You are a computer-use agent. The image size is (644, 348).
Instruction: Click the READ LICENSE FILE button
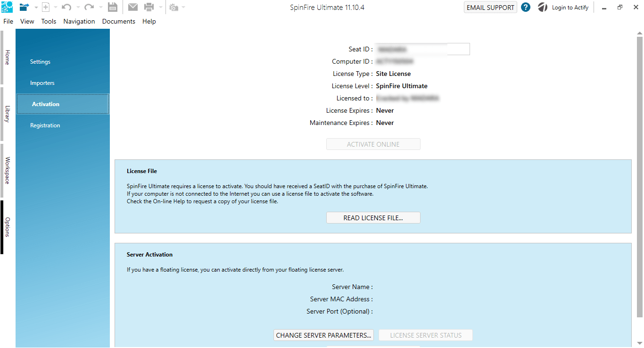pyautogui.click(x=373, y=218)
